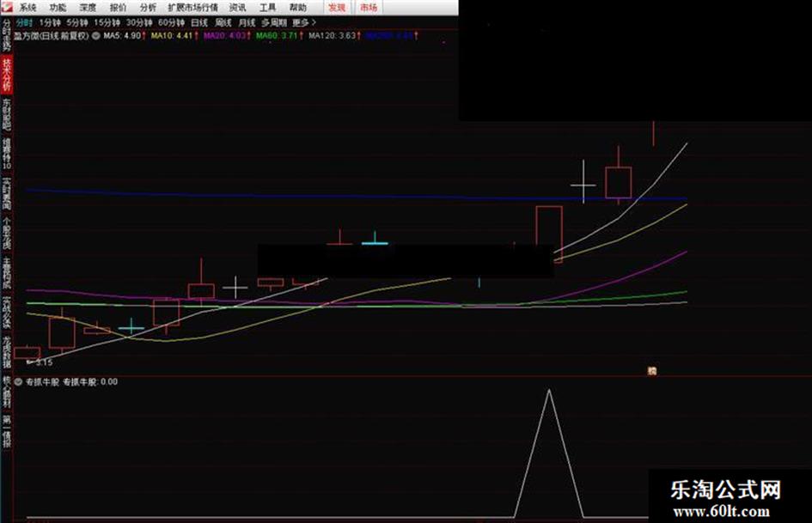Screen dimensions: 812x523
Task: Open the 资讯 menu
Action: 238,7
